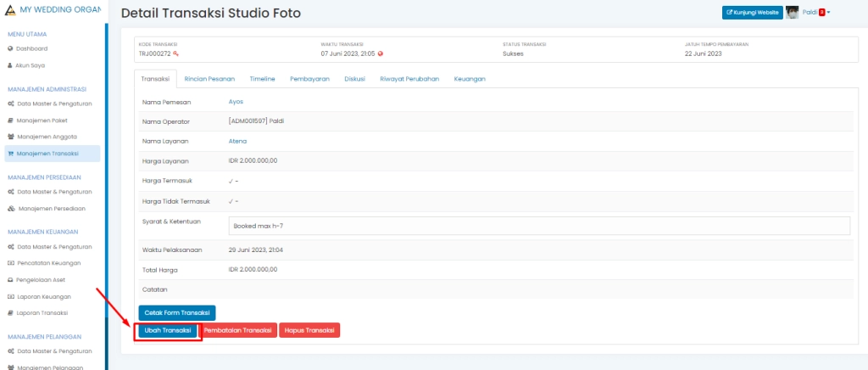The width and height of the screenshot is (868, 370).
Task: Switch to the Pembayaran tab
Action: click(x=309, y=79)
